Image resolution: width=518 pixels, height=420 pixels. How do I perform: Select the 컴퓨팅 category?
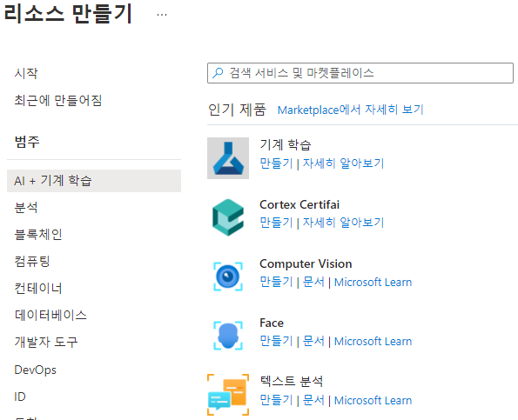[32, 261]
